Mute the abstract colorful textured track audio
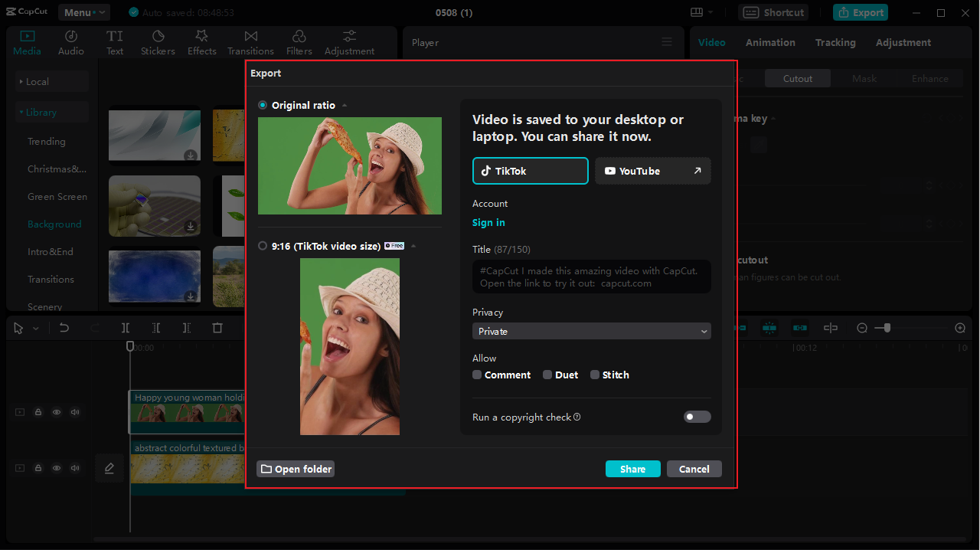The image size is (980, 550). (x=75, y=468)
